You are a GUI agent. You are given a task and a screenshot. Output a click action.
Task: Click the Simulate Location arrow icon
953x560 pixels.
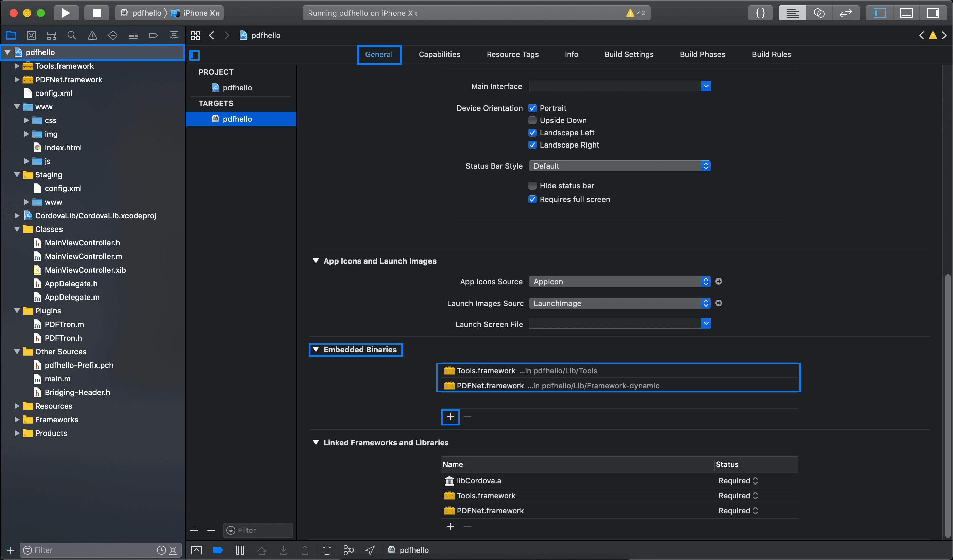(x=370, y=550)
